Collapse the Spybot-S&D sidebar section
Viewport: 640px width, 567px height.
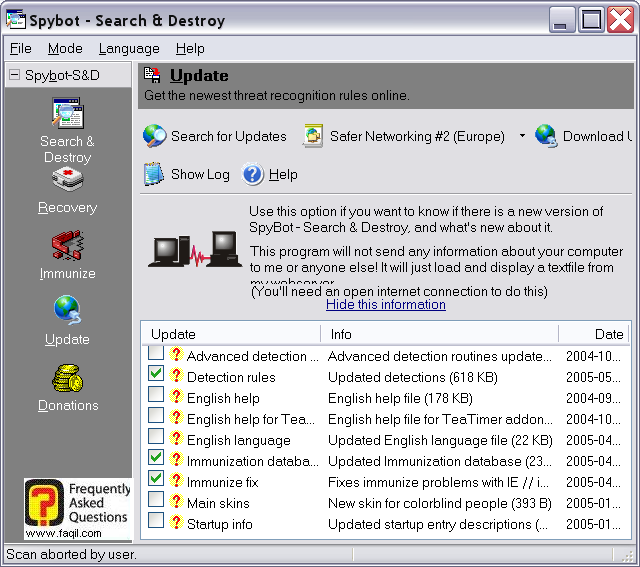click(14, 75)
